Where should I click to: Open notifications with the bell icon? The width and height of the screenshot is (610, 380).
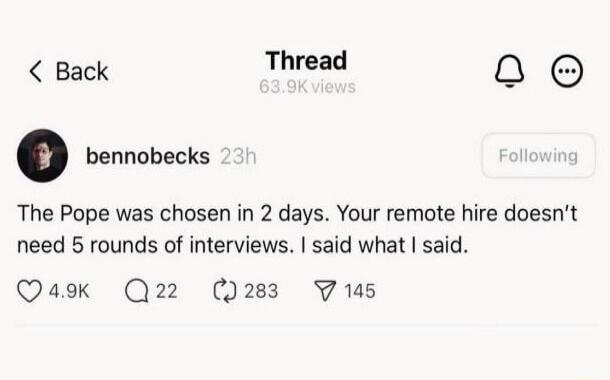pyautogui.click(x=509, y=71)
